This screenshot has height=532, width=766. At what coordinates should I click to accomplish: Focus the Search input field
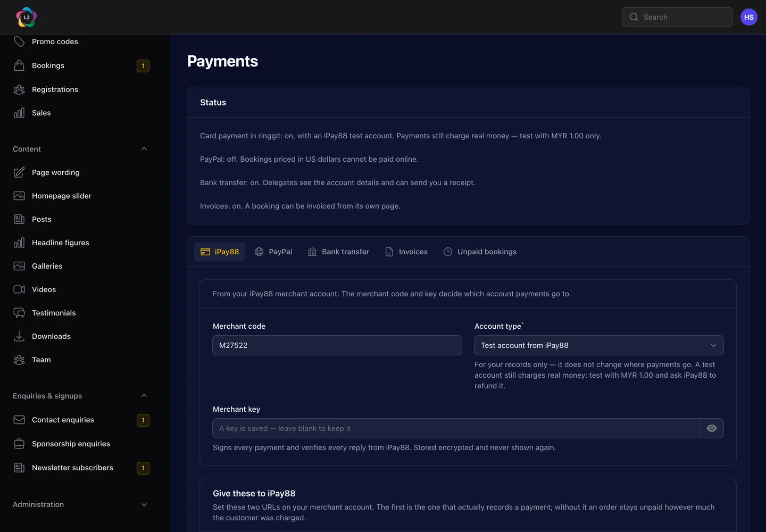tap(677, 17)
